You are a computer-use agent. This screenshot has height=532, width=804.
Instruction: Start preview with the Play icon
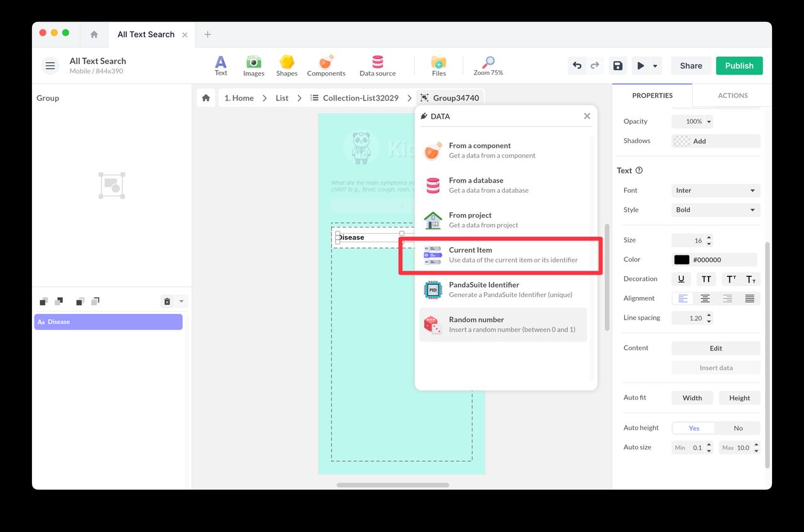(640, 65)
